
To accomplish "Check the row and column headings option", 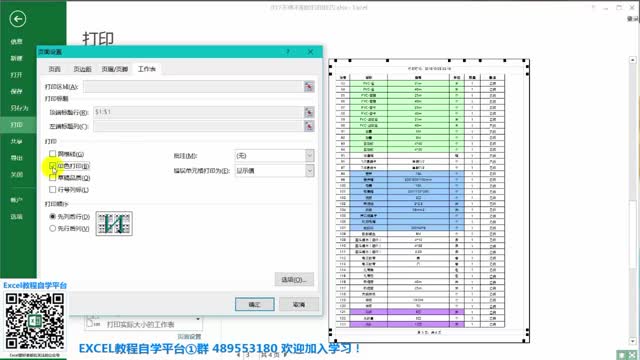I will [x=53, y=189].
